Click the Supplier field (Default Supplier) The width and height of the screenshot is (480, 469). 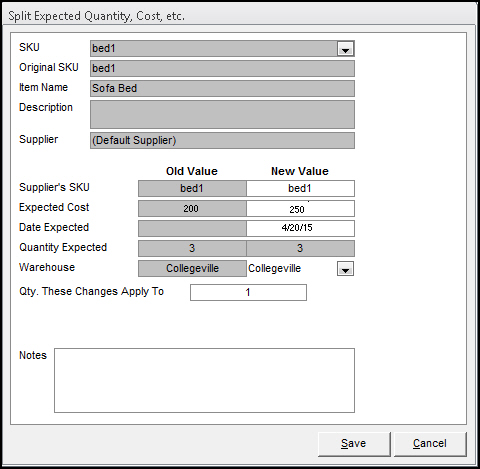[x=222, y=140]
